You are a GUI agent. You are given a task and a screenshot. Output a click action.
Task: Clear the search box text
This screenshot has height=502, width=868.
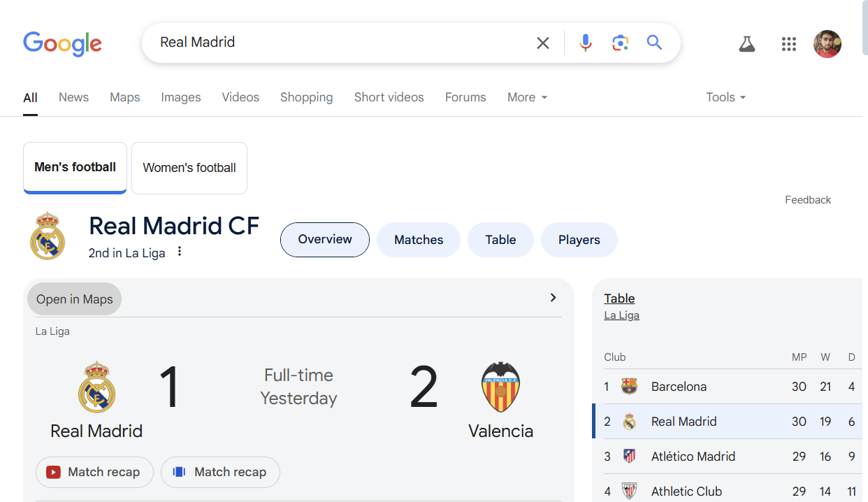(x=543, y=43)
